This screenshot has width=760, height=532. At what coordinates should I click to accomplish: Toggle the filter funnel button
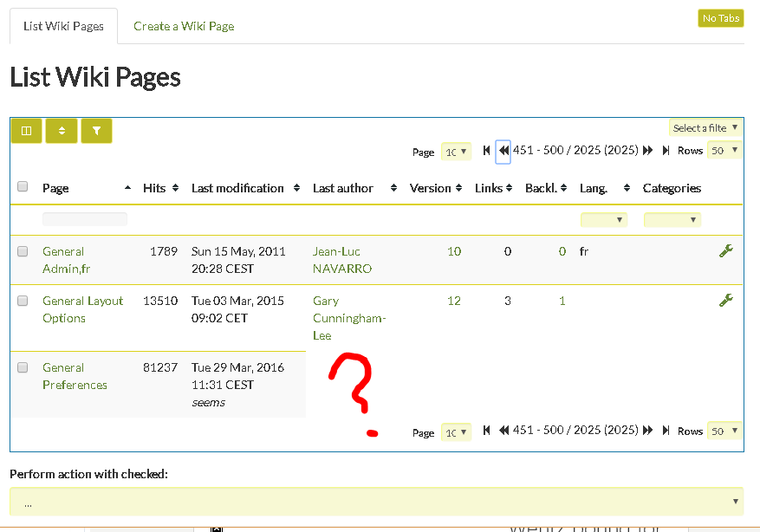96,131
